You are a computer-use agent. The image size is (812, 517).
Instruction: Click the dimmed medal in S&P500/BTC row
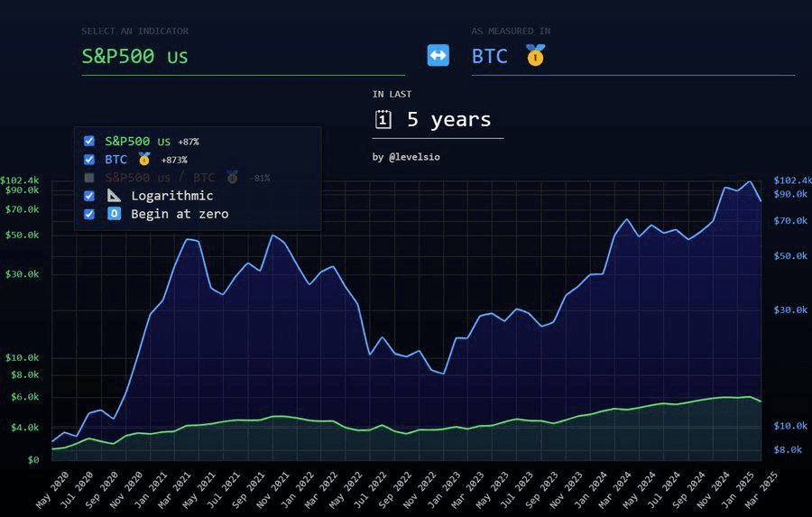[x=233, y=177]
